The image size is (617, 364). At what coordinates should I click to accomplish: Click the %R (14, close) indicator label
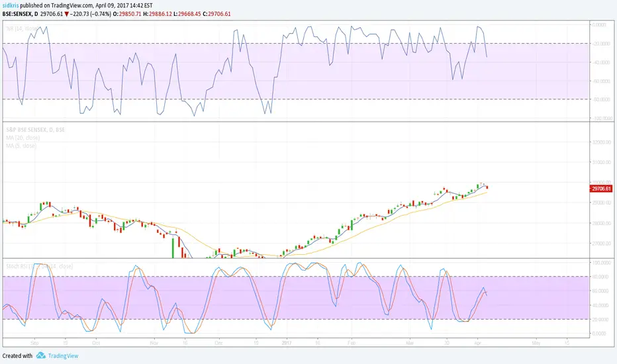pyautogui.click(x=22, y=28)
